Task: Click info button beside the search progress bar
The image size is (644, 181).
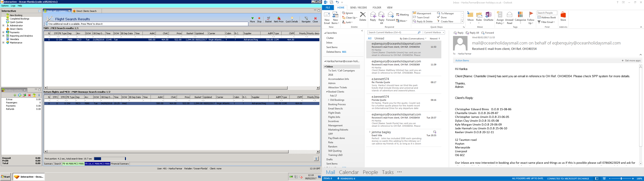Action: [316, 158]
